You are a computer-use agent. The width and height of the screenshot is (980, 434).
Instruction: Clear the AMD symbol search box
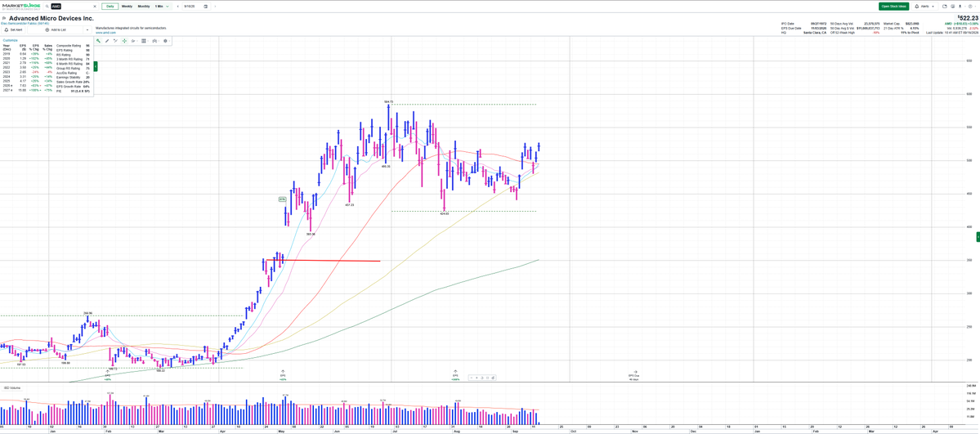94,7
